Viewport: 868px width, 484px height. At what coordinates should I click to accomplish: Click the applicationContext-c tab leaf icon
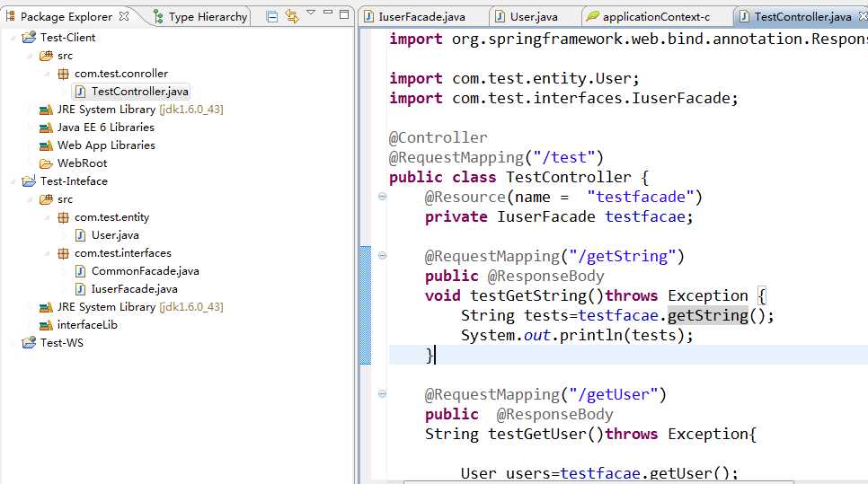593,16
